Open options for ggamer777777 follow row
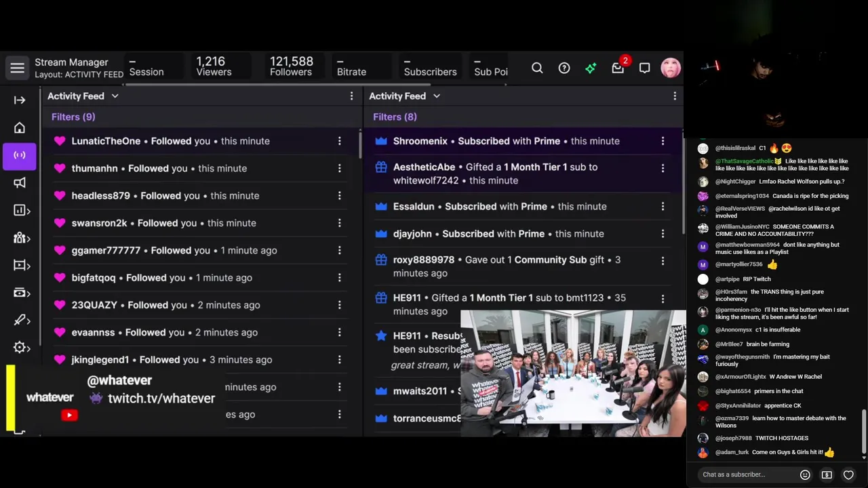The height and width of the screenshot is (488, 868). (x=340, y=250)
